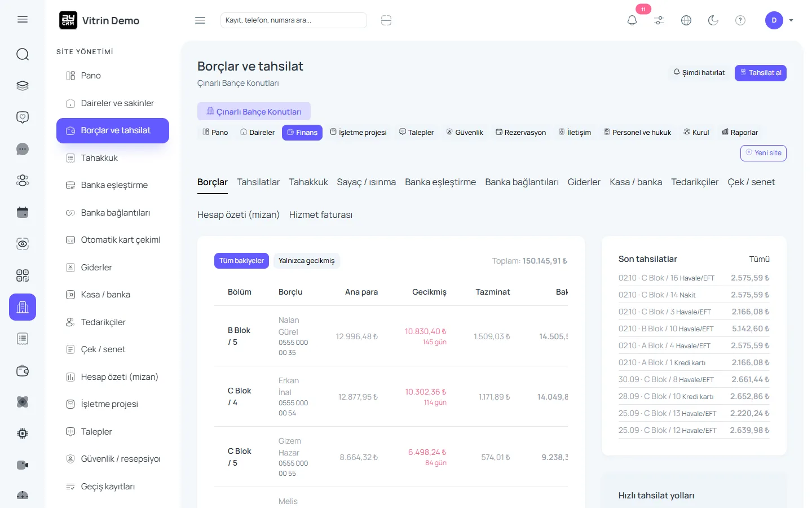Open Giderler in the sidebar menu
Viewport: 812px width, 508px height.
[x=113, y=268]
